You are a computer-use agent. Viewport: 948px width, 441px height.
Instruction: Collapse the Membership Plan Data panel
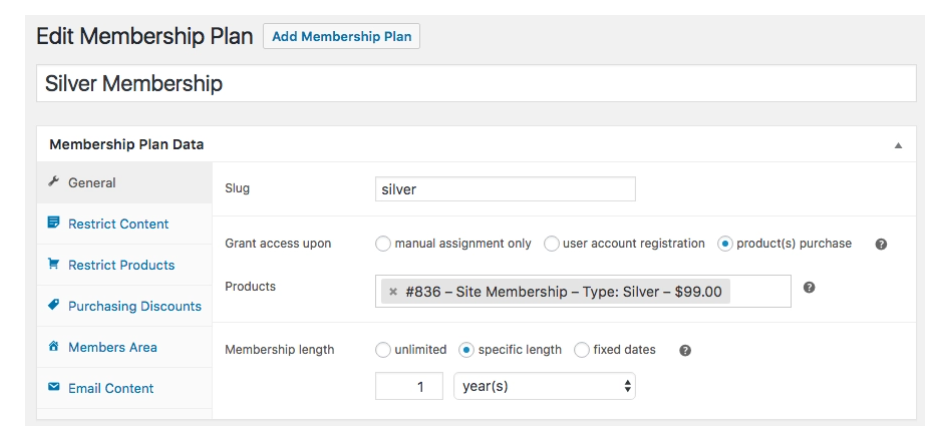898,145
